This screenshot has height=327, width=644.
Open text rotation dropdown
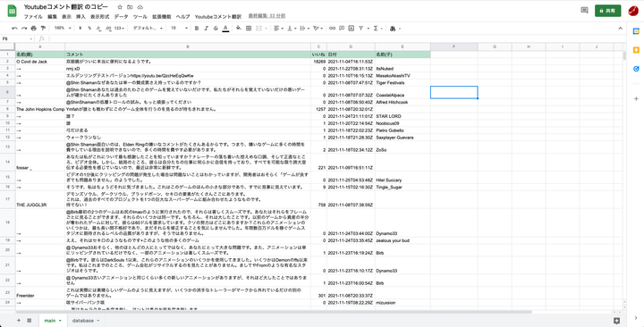pyautogui.click(x=318, y=29)
